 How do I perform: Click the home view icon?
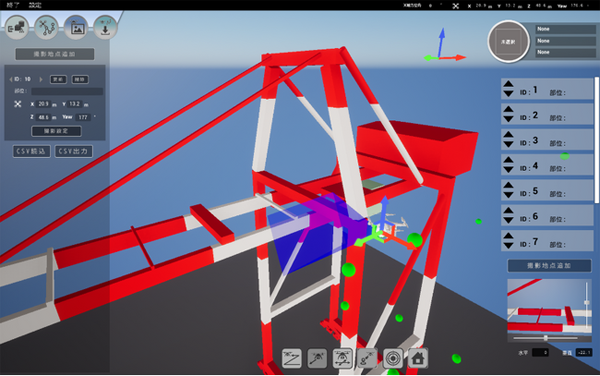tap(418, 358)
